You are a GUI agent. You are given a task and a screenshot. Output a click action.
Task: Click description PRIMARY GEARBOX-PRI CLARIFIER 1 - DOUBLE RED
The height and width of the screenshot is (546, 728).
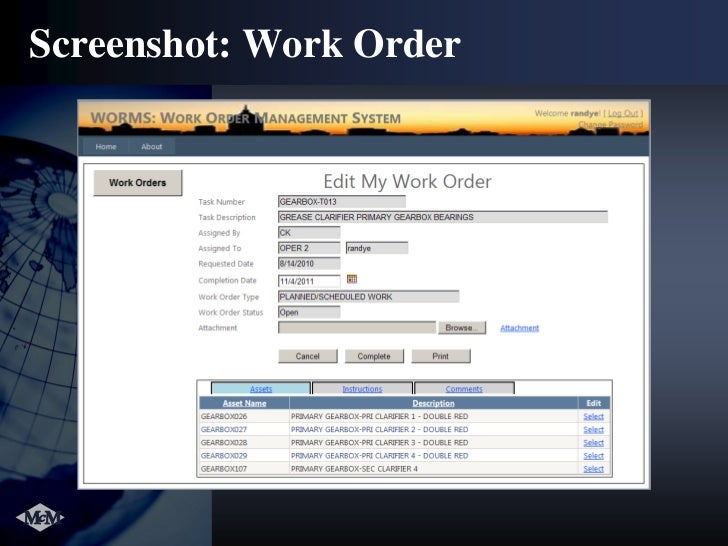pyautogui.click(x=379, y=416)
